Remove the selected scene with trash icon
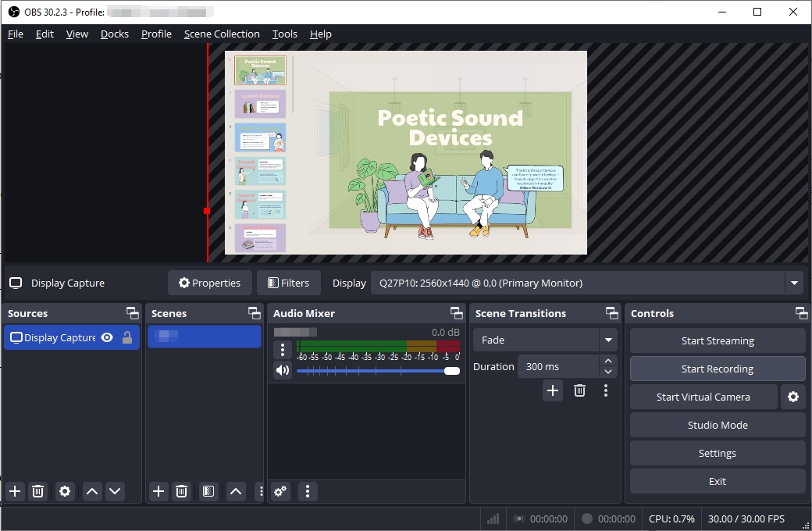Image resolution: width=812 pixels, height=531 pixels. click(181, 491)
